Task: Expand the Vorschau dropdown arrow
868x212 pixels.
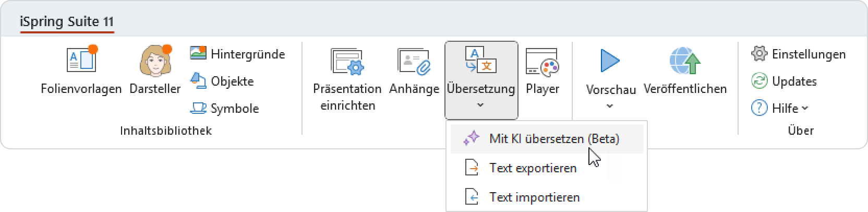Action: coord(610,106)
